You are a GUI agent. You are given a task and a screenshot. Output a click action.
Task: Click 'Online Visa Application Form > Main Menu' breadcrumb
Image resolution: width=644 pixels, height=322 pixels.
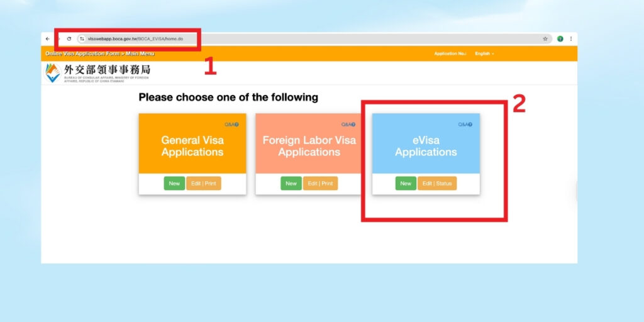point(100,54)
